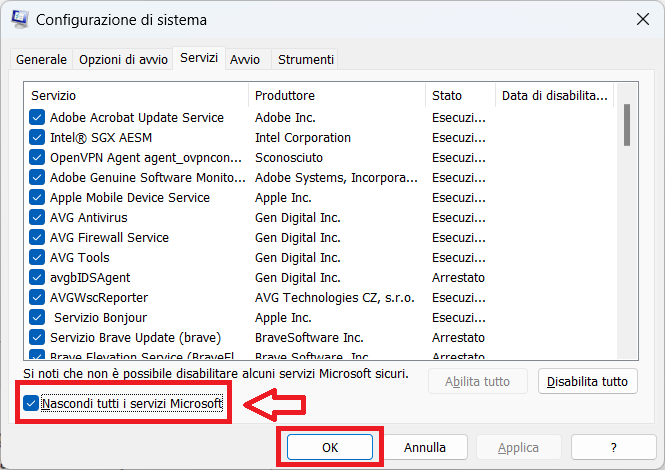Disable the AVG Antivirus service checkbox
Screen dimensions: 665x470
pos(37,218)
